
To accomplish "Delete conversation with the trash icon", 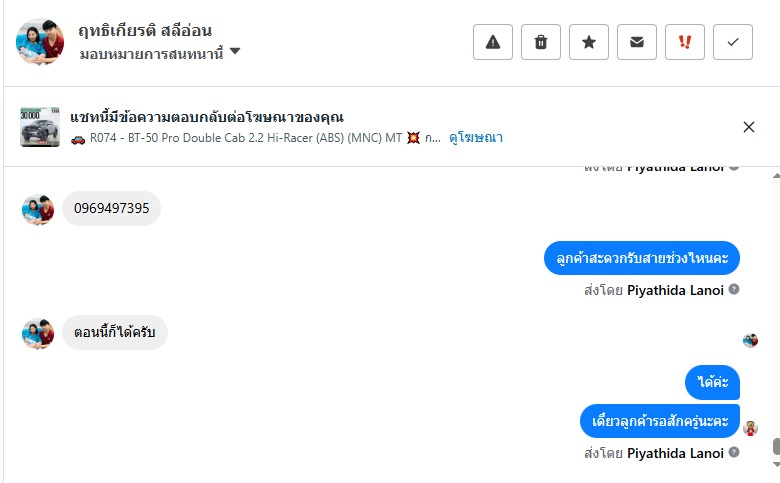I will [541, 42].
